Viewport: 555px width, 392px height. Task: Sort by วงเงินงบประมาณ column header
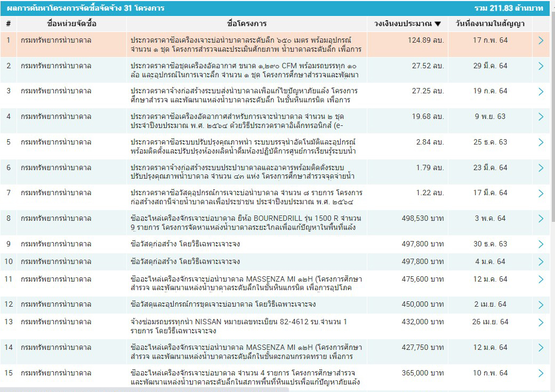[x=408, y=24]
